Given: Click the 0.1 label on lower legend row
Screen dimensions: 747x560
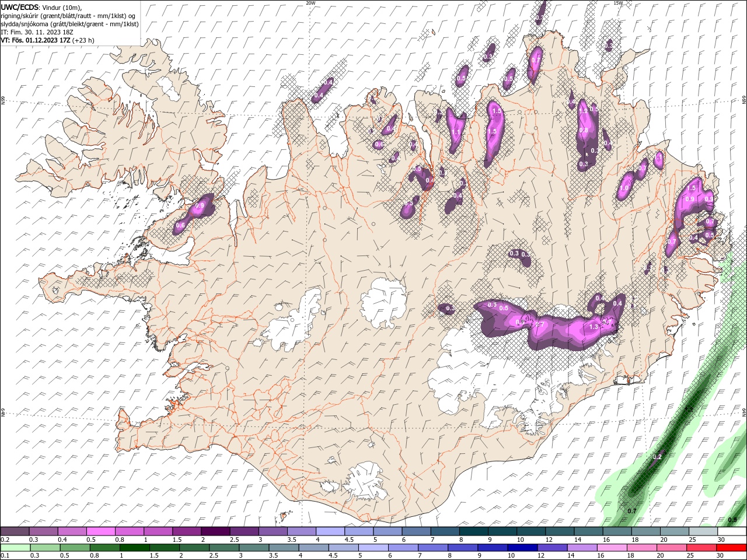Looking at the screenshot, I should pyautogui.click(x=5, y=556).
